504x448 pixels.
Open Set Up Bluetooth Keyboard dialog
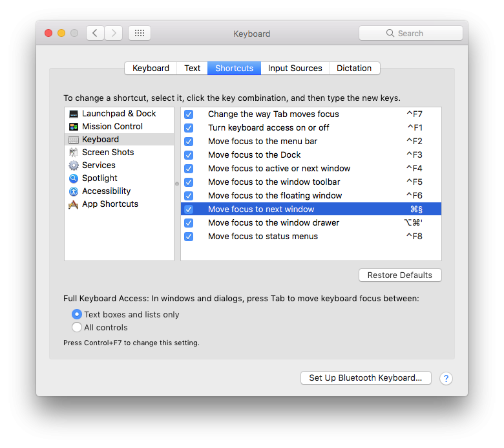tap(366, 378)
